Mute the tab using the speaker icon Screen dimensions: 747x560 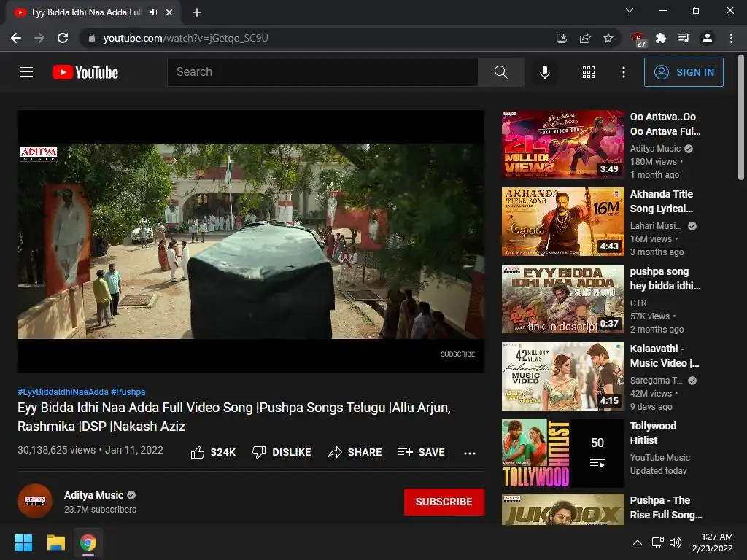[153, 12]
